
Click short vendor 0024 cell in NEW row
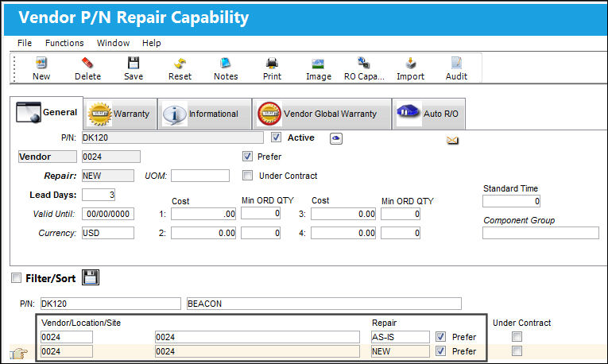(67, 351)
